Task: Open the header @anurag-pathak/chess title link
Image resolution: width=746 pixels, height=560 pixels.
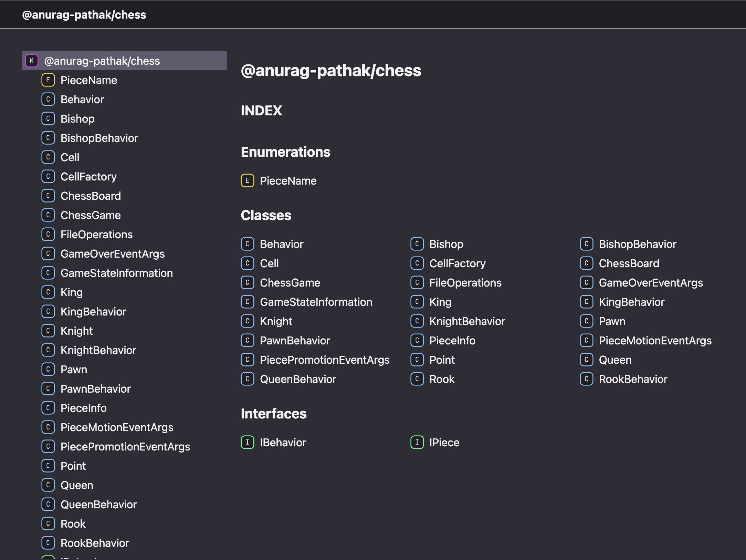Action: [84, 15]
